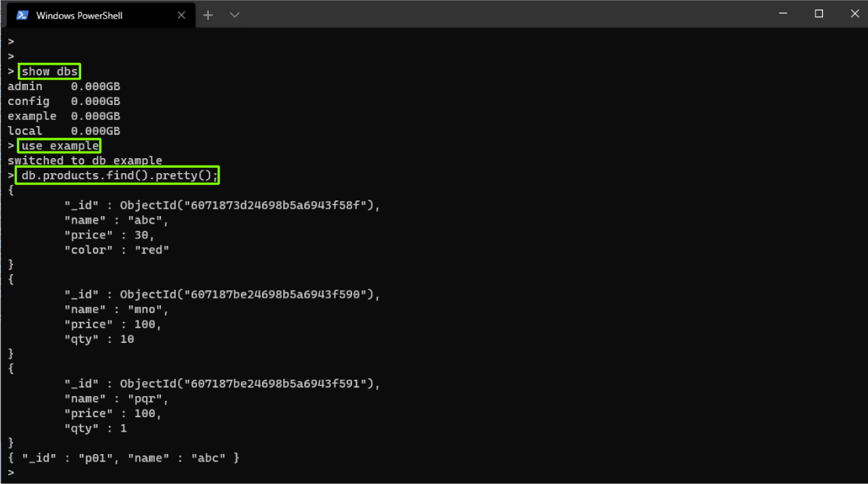The image size is (868, 484).
Task: Open the new tab profile dropdown
Action: coord(234,15)
